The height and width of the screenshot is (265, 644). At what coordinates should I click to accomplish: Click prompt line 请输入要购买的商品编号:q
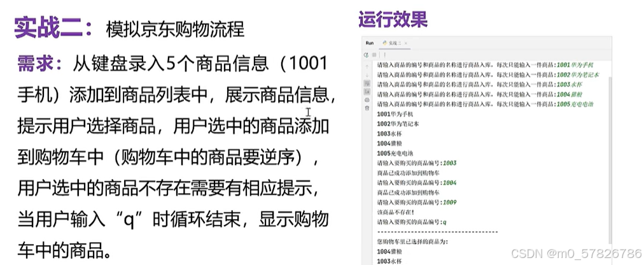tap(412, 222)
